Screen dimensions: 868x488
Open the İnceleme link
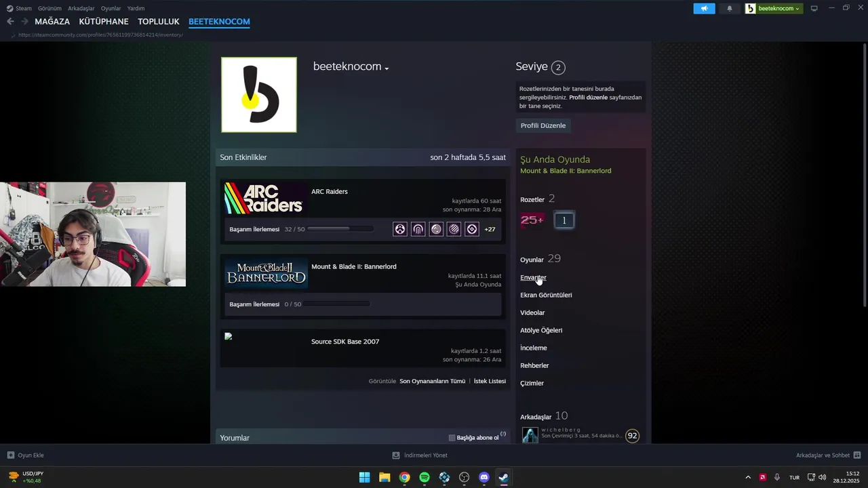pyautogui.click(x=534, y=348)
